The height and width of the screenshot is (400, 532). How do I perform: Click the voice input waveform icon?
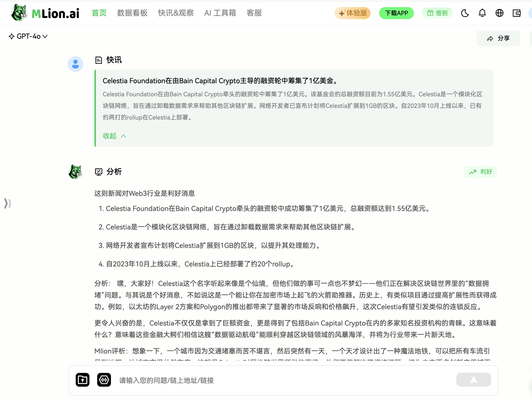coord(104,380)
